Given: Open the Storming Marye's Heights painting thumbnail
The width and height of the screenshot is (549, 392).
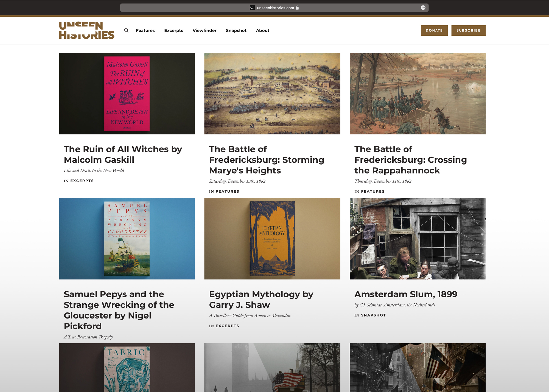Looking at the screenshot, I should tap(272, 94).
